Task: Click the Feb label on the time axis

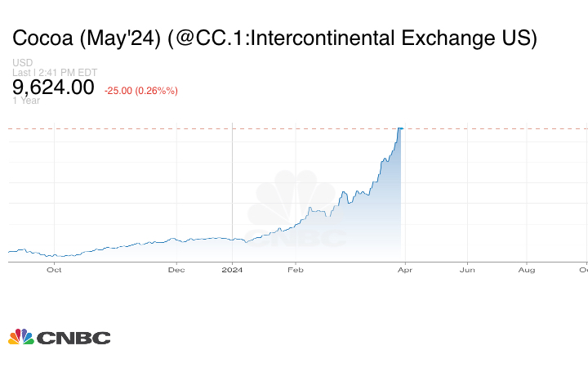Action: pyautogui.click(x=295, y=269)
